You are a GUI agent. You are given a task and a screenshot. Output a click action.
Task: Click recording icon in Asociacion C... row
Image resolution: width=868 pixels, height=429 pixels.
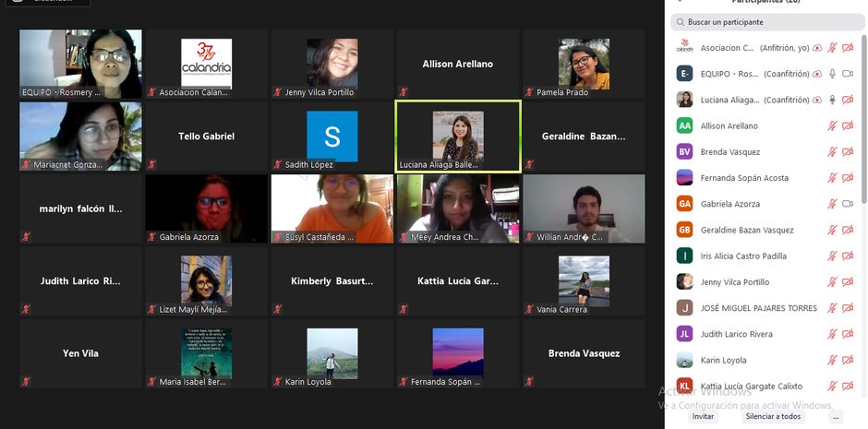tap(817, 48)
